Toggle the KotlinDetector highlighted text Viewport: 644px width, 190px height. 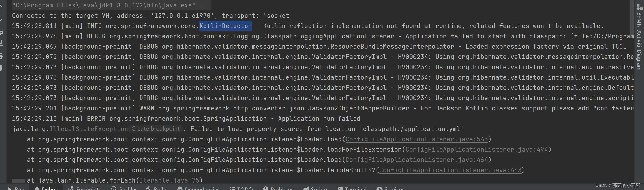pos(225,26)
